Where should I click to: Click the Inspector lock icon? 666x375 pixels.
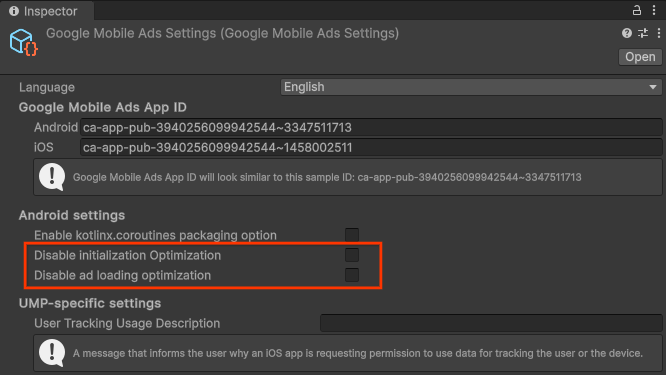tap(636, 10)
